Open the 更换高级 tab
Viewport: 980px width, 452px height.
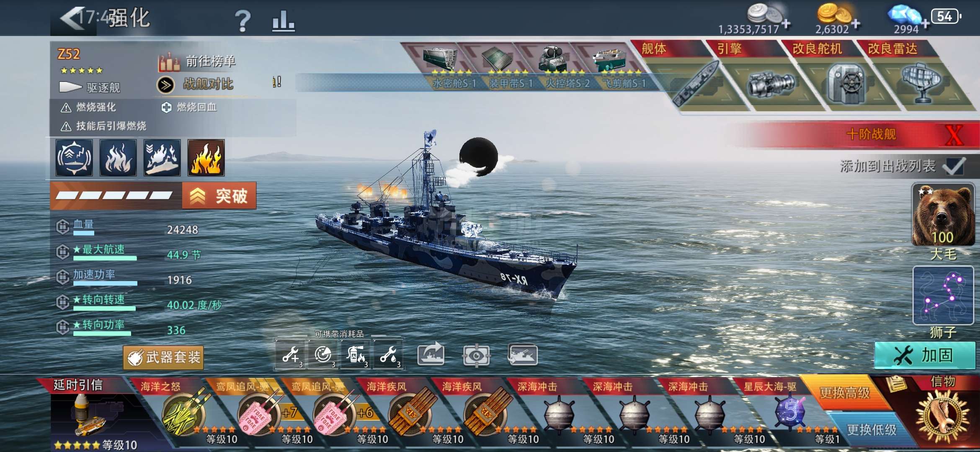[844, 393]
